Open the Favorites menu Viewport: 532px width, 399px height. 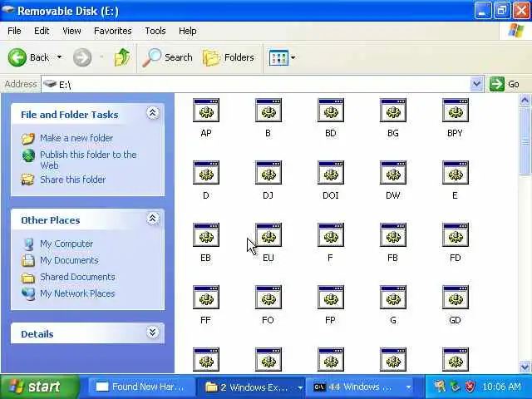(113, 31)
